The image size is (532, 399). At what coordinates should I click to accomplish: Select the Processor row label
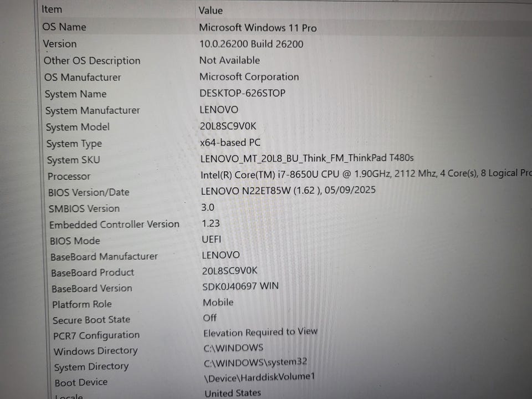click(69, 176)
